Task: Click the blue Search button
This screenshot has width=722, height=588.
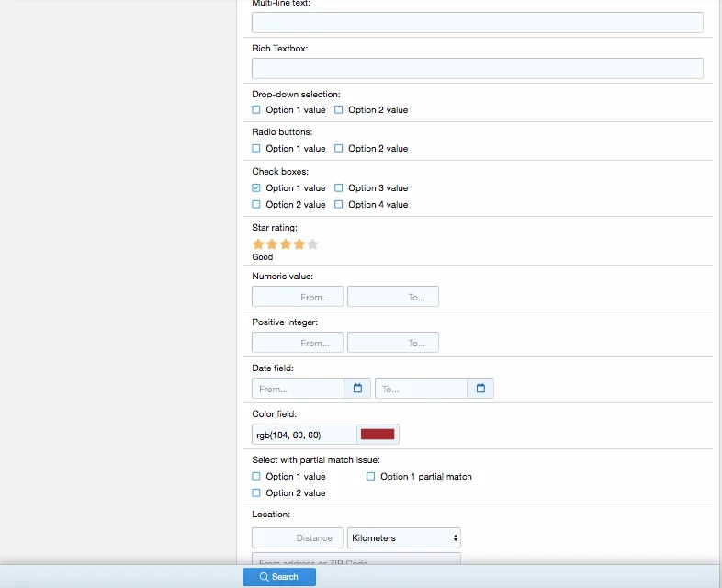Action: tap(279, 577)
